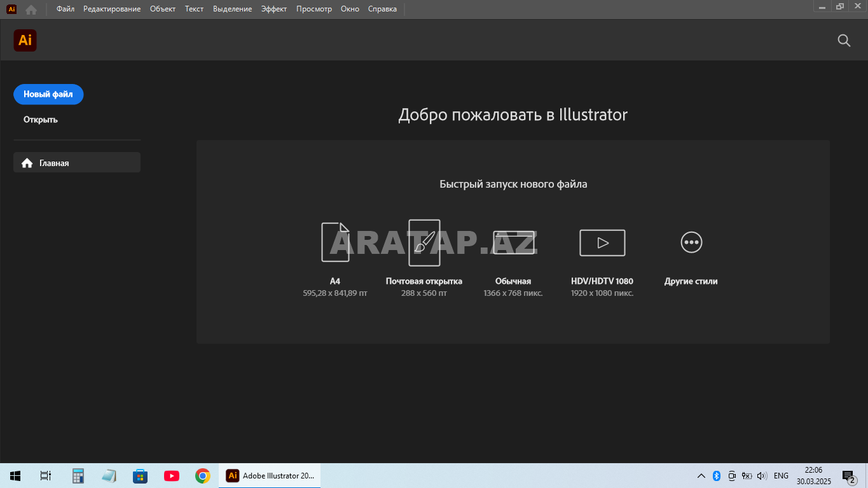Open the Текст menu
This screenshot has height=488, width=868.
pos(195,9)
